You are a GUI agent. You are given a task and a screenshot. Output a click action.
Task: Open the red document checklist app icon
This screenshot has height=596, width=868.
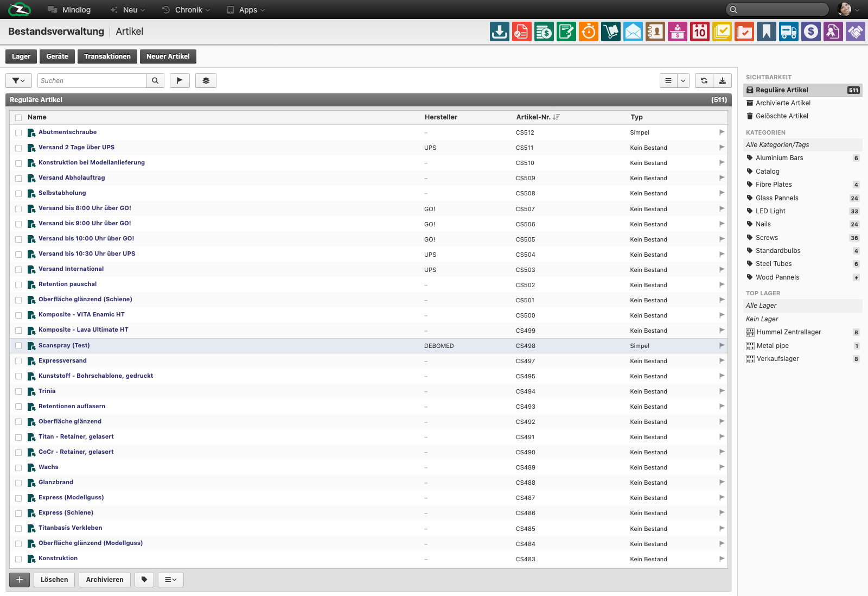pyautogui.click(x=521, y=31)
